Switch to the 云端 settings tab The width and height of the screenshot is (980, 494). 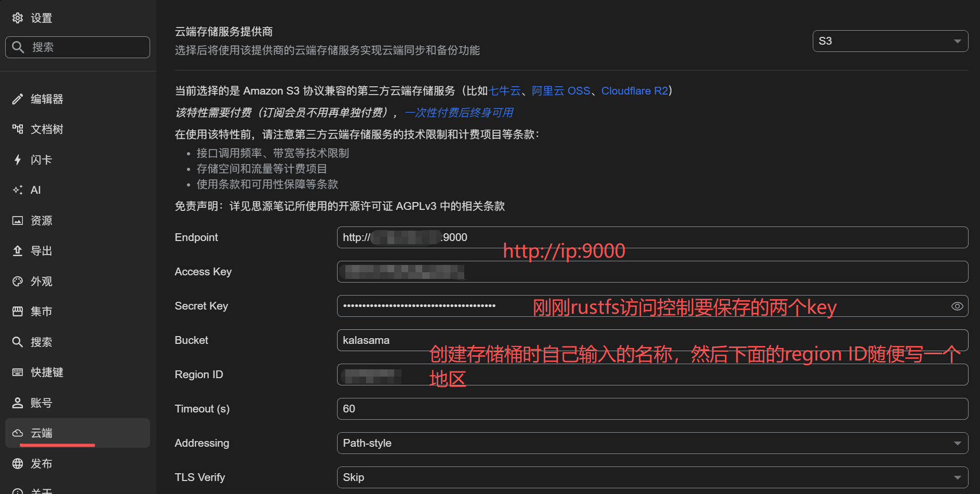coord(41,433)
